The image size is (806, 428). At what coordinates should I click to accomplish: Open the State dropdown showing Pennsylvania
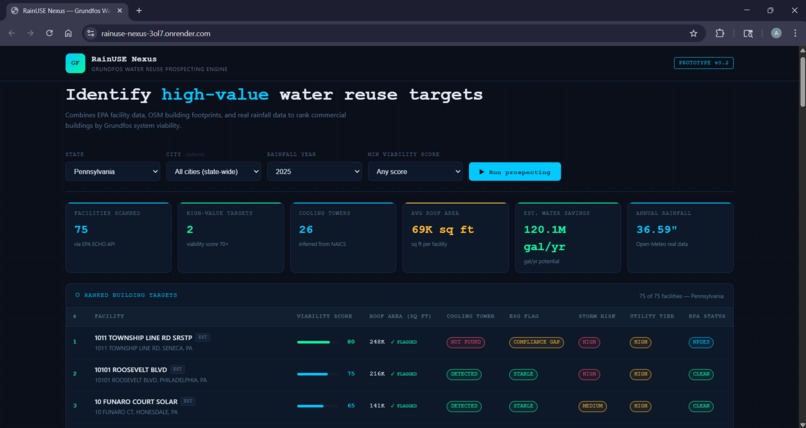(113, 172)
